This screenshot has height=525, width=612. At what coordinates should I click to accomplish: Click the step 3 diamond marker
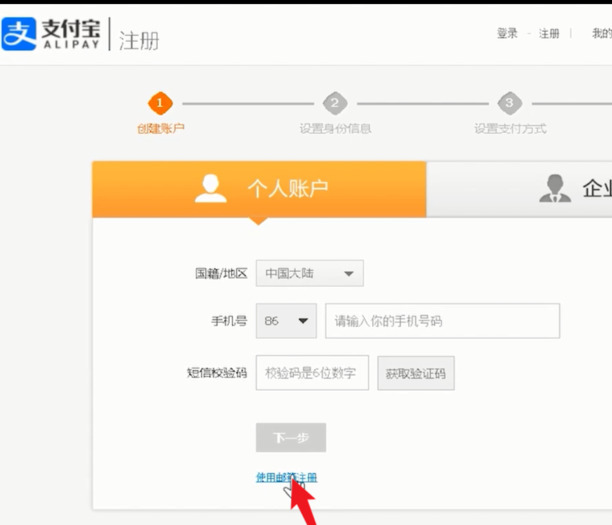pyautogui.click(x=509, y=103)
